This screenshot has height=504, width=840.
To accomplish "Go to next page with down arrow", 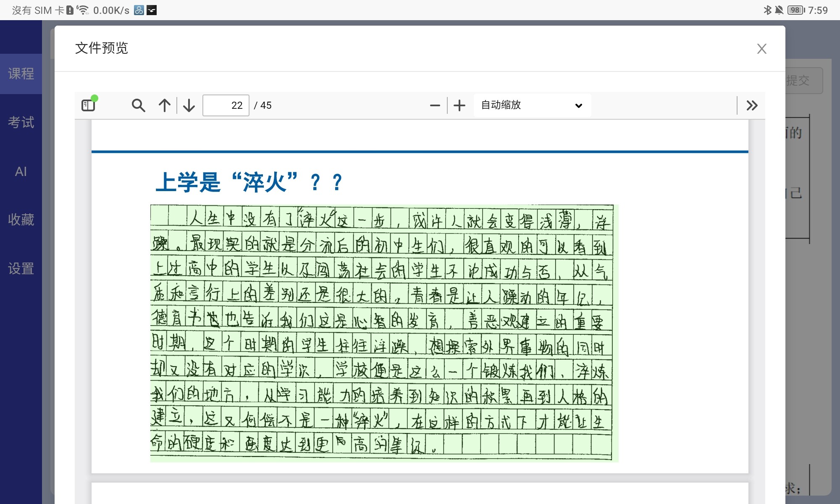I will click(189, 105).
